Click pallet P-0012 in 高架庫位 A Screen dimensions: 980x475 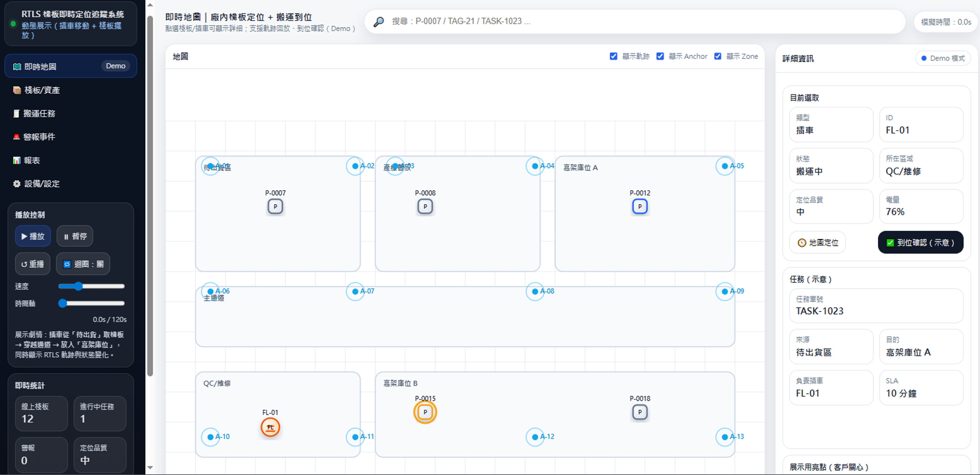[640, 207]
